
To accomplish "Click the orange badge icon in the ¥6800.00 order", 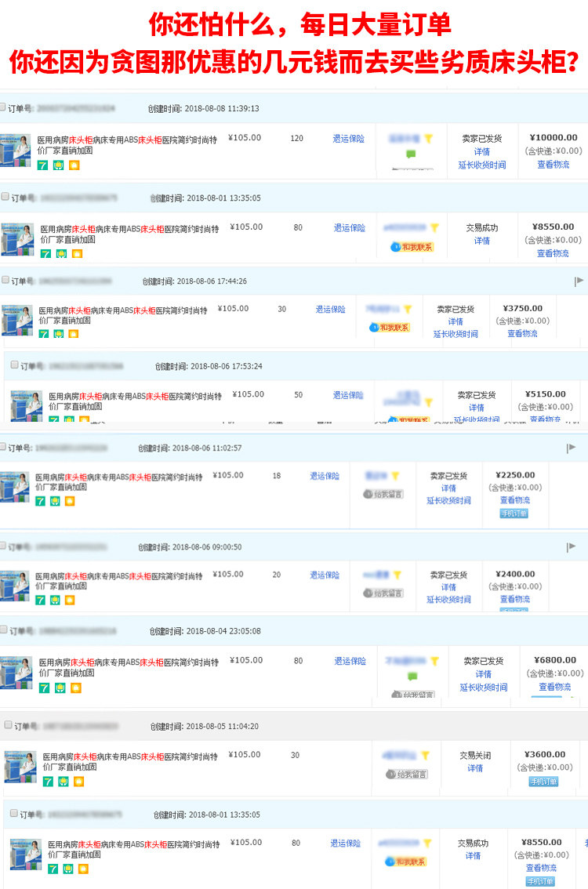I will point(75,688).
